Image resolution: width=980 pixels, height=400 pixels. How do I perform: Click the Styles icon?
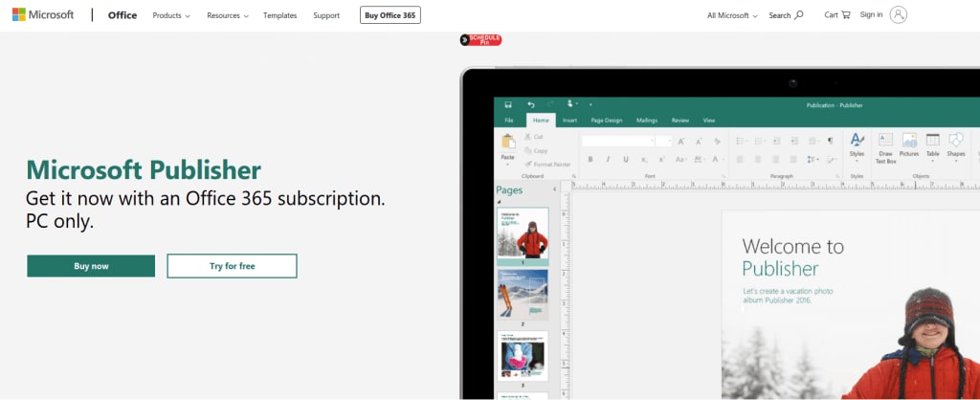tap(857, 140)
